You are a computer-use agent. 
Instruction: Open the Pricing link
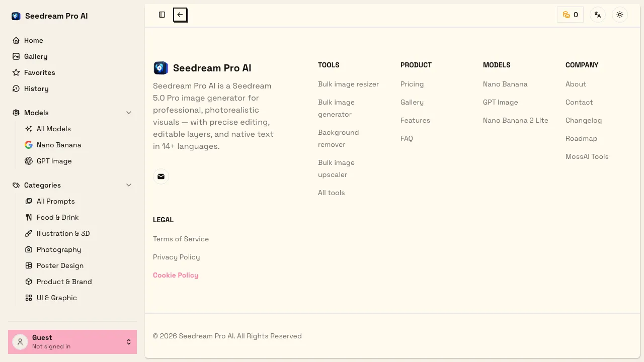coord(412,84)
